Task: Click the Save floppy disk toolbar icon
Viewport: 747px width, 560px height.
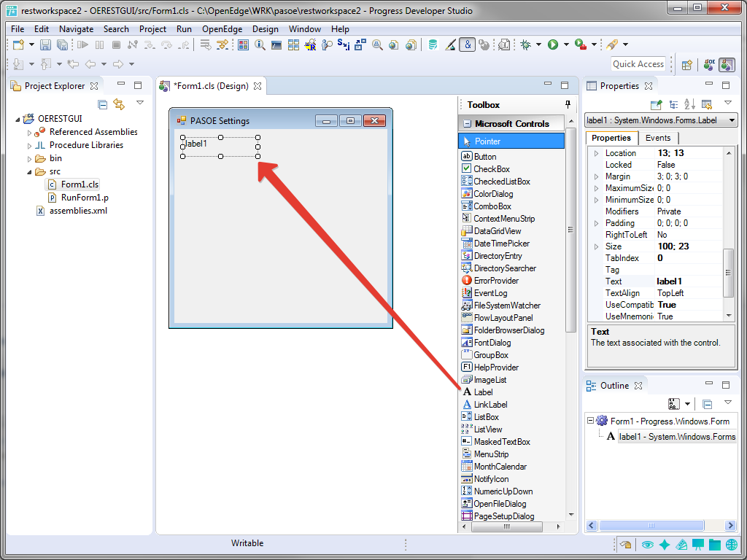Action: pyautogui.click(x=45, y=44)
